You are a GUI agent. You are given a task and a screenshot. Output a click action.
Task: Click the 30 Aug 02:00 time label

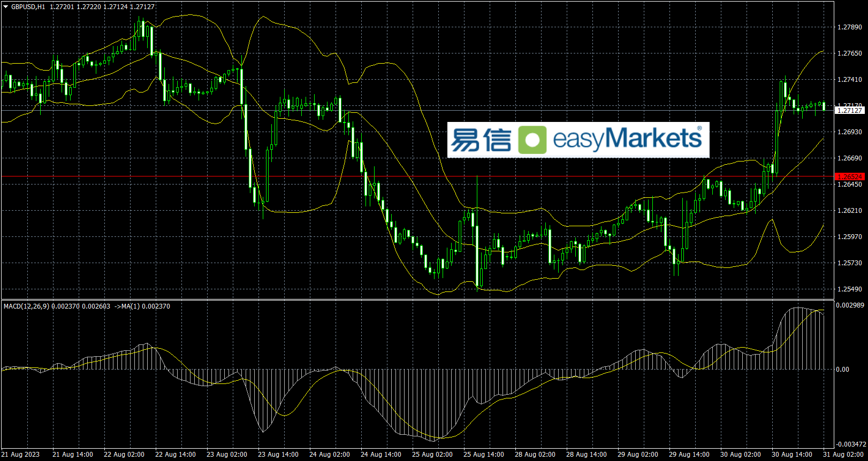pos(741,455)
